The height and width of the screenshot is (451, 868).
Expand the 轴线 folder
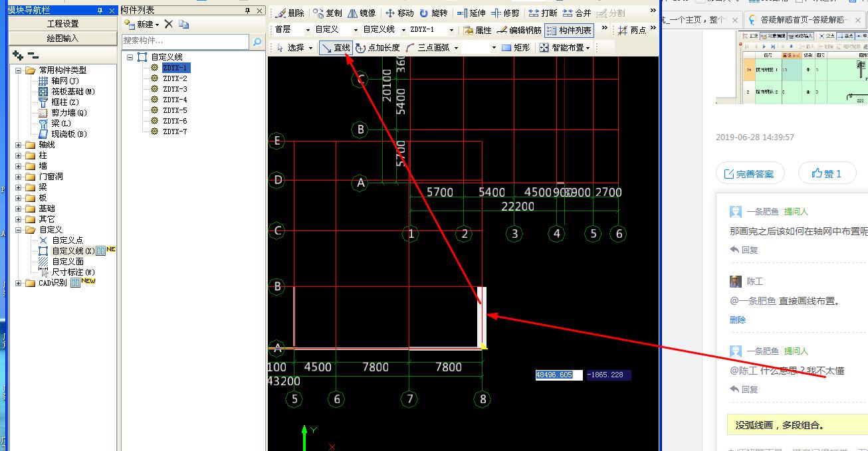tap(19, 145)
